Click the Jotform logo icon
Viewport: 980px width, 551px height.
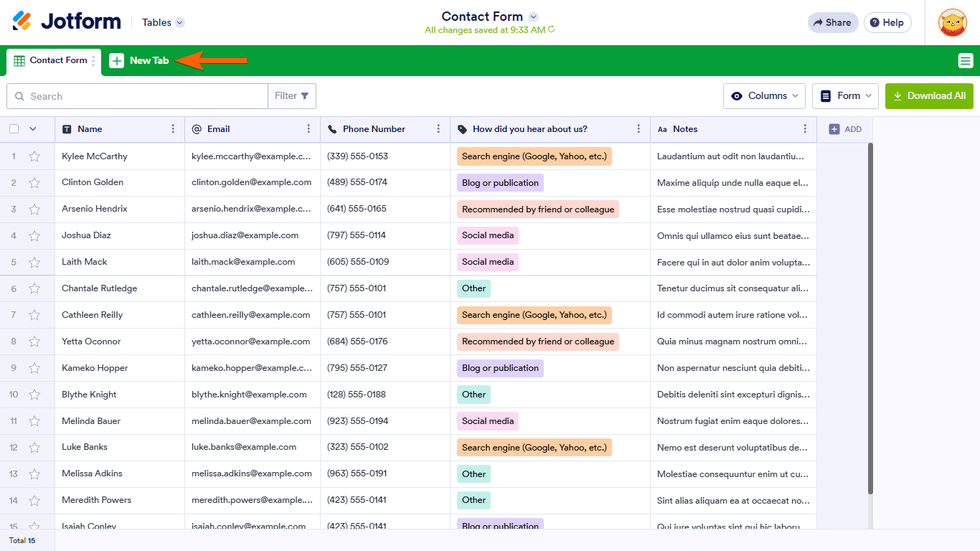[22, 22]
